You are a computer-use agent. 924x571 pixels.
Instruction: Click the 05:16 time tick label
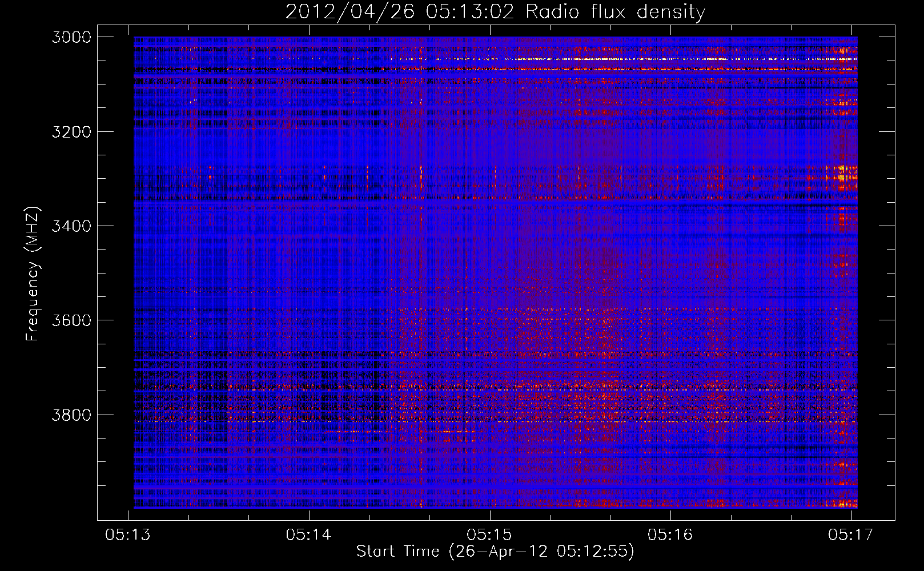click(670, 534)
